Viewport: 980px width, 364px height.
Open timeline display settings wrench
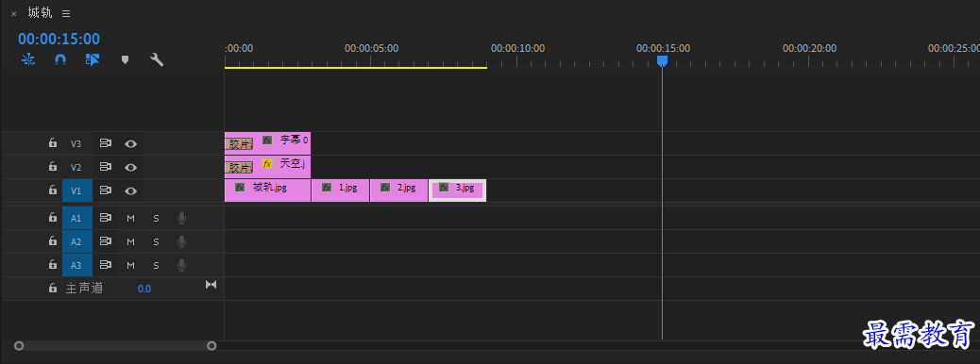click(157, 60)
